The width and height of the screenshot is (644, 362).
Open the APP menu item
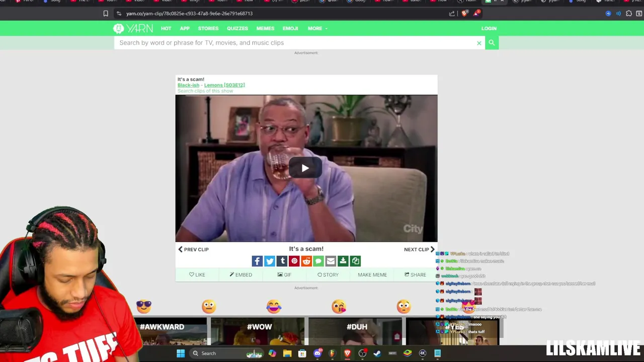click(x=185, y=29)
